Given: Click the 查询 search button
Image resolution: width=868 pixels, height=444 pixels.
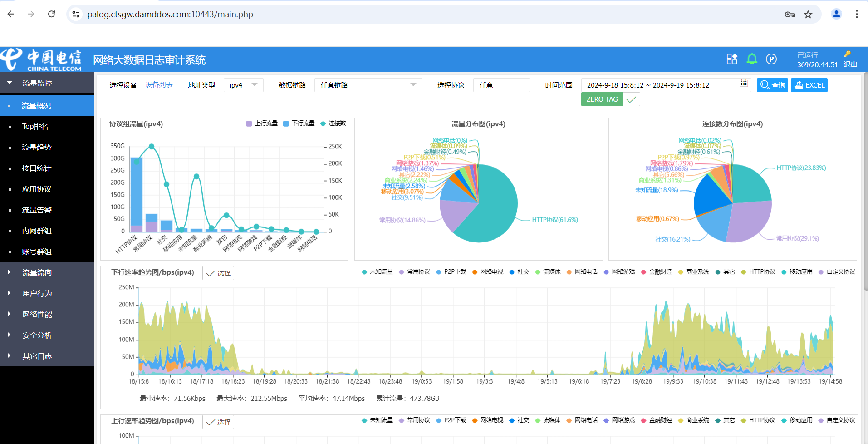Looking at the screenshot, I should click(x=772, y=85).
